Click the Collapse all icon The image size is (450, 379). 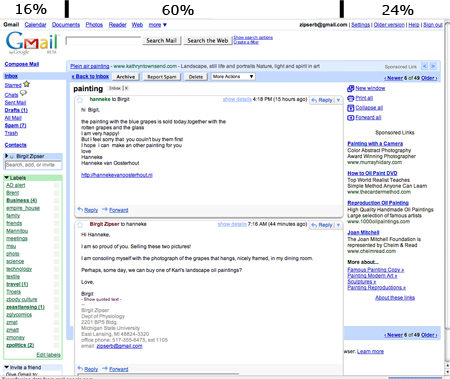click(x=350, y=108)
